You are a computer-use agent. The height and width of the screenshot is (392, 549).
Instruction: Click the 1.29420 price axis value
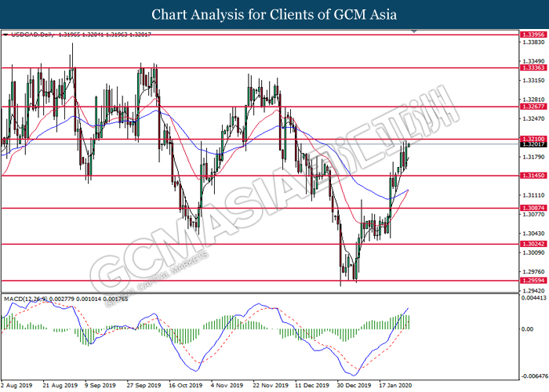[x=533, y=291]
